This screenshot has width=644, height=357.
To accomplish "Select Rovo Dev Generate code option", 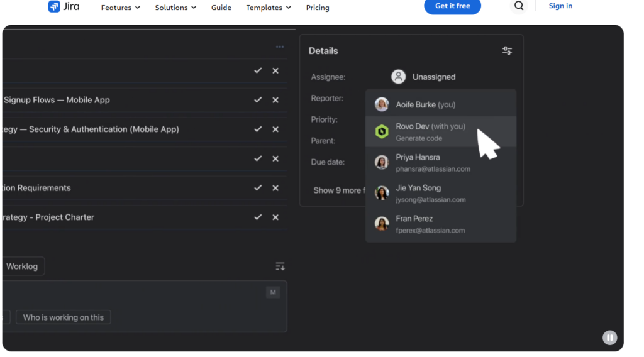I will coord(441,132).
